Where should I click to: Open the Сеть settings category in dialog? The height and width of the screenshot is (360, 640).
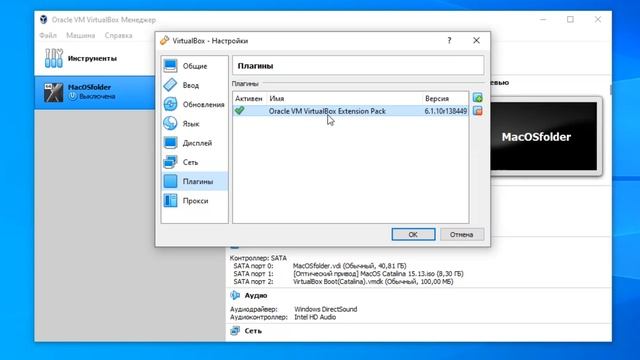click(x=194, y=162)
